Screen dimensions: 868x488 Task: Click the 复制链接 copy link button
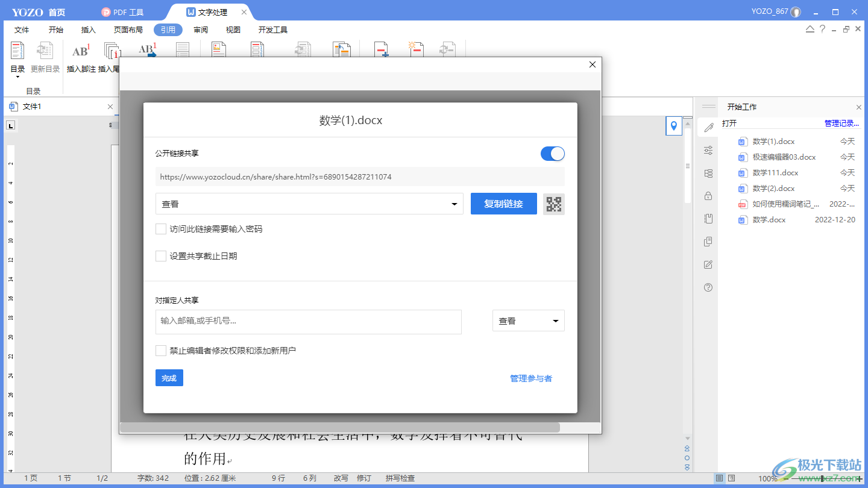pyautogui.click(x=504, y=204)
